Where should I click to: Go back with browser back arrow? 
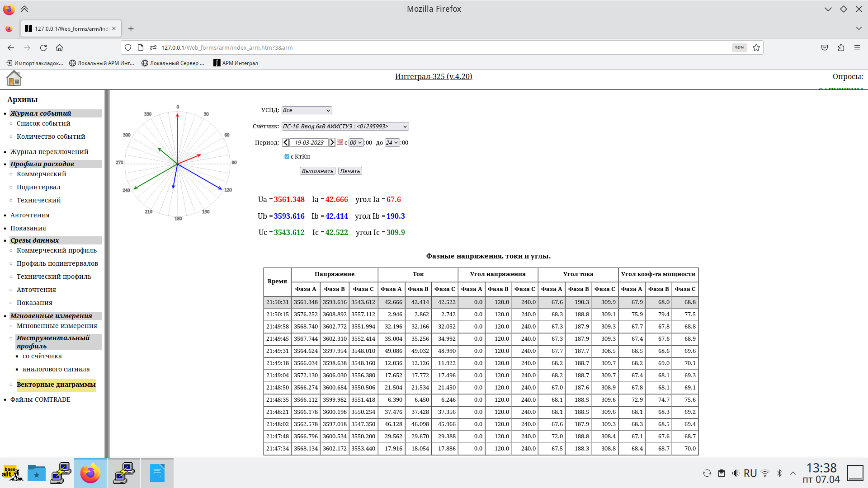11,47
